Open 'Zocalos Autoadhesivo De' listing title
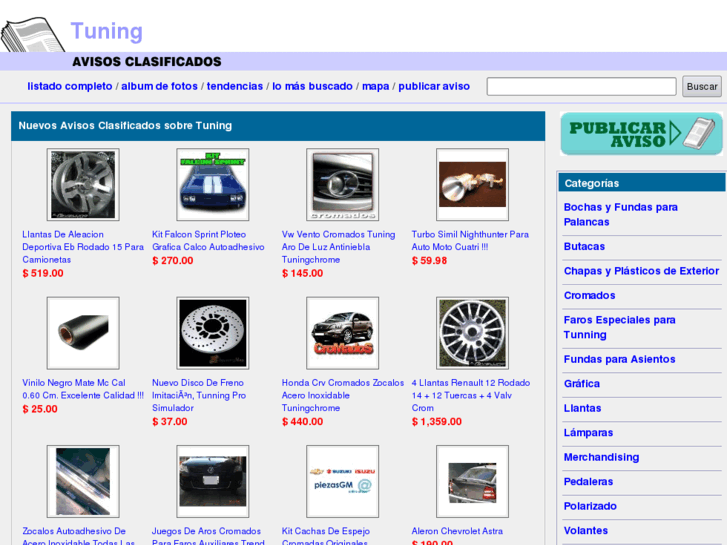The width and height of the screenshot is (727, 545). (x=78, y=536)
